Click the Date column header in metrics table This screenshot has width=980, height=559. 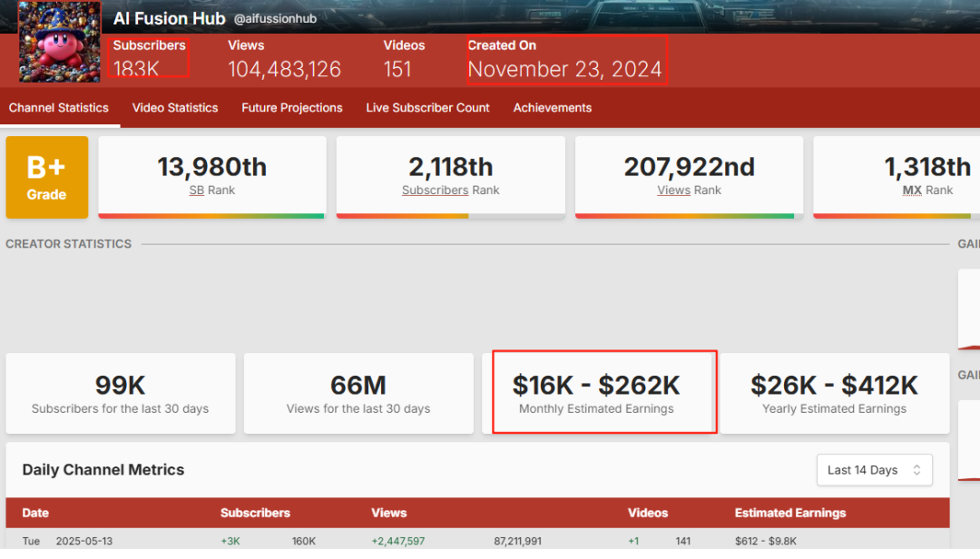point(35,513)
